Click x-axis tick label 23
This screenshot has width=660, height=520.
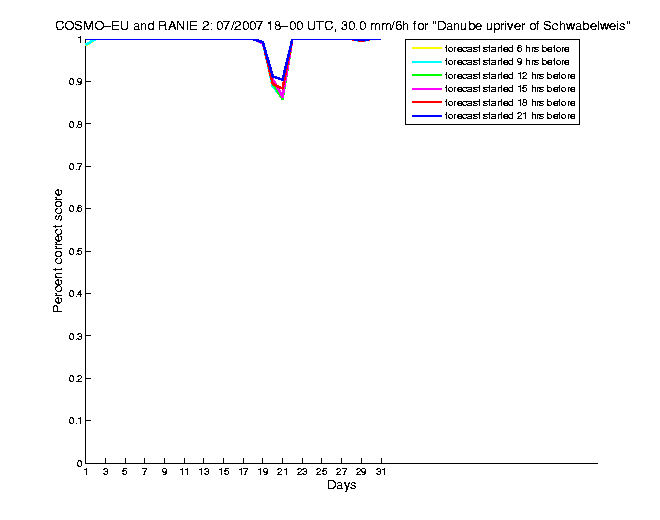coord(302,472)
